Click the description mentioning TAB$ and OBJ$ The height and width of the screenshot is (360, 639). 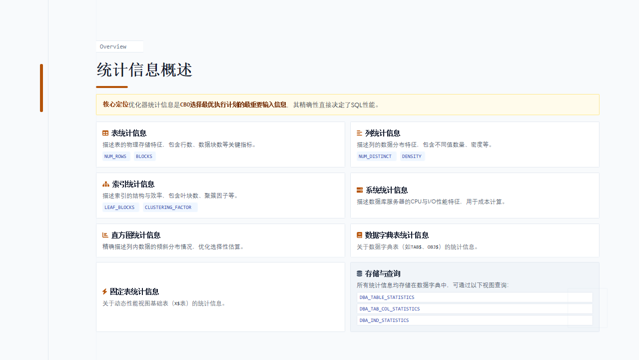418,247
